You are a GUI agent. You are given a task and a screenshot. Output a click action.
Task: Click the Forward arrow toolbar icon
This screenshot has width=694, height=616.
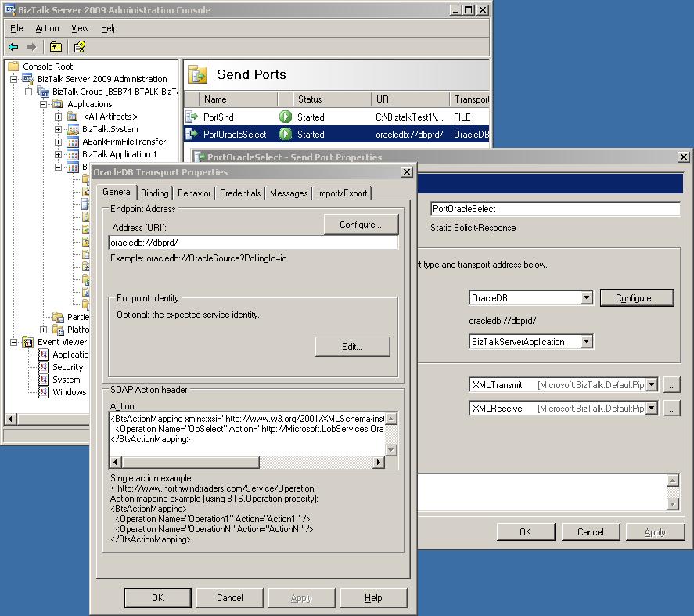[31, 46]
